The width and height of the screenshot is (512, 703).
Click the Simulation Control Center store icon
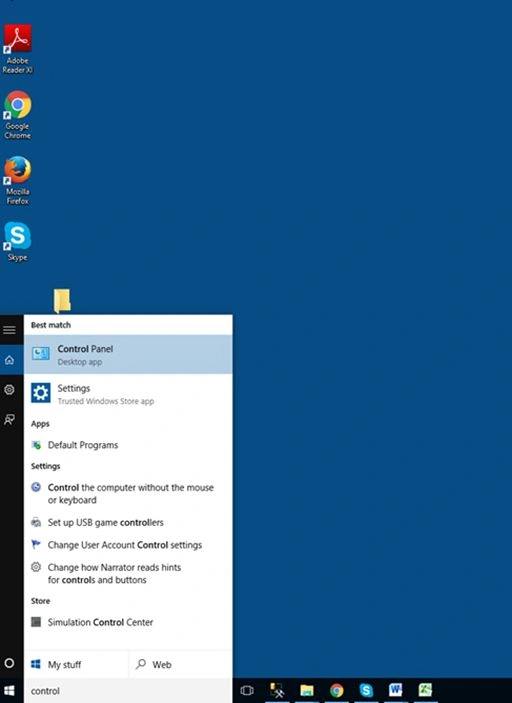[x=36, y=622]
